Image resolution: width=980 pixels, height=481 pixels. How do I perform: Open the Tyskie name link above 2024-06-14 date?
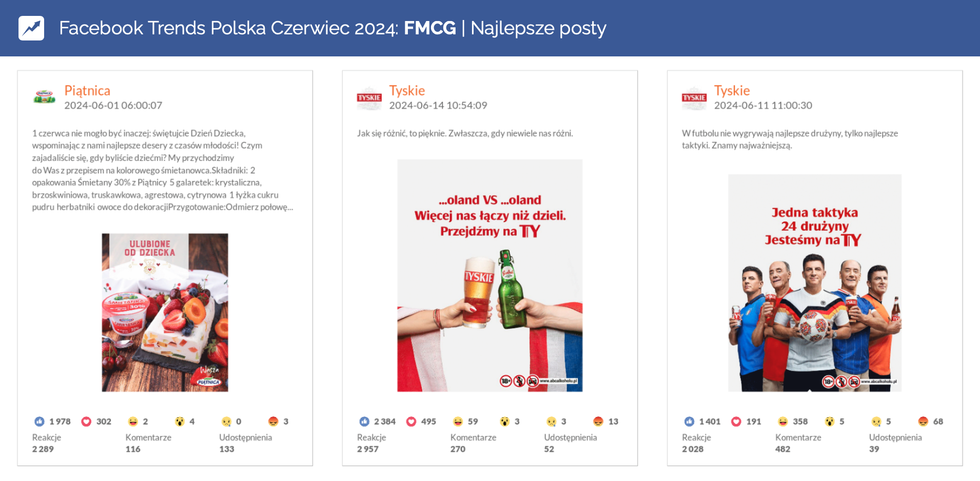[x=407, y=91]
